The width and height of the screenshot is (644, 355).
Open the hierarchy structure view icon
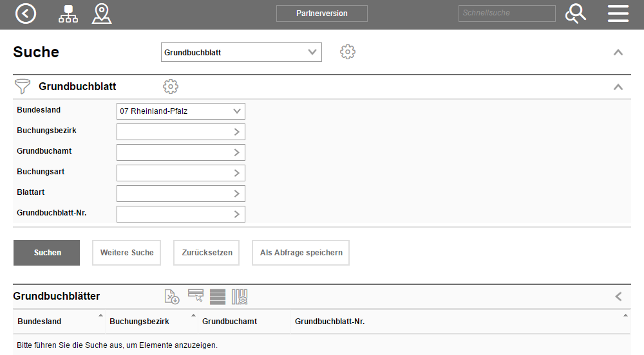tap(68, 14)
